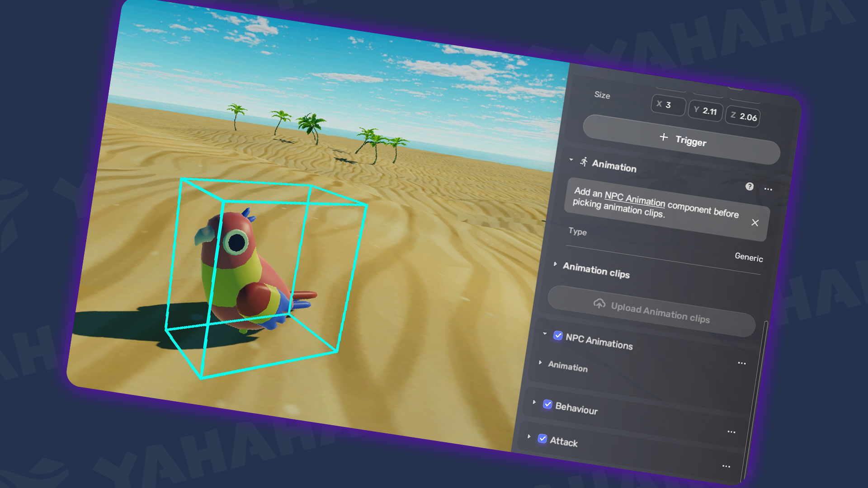Open the Generic type dropdown
Viewport: 868px width, 488px height.
coord(748,257)
